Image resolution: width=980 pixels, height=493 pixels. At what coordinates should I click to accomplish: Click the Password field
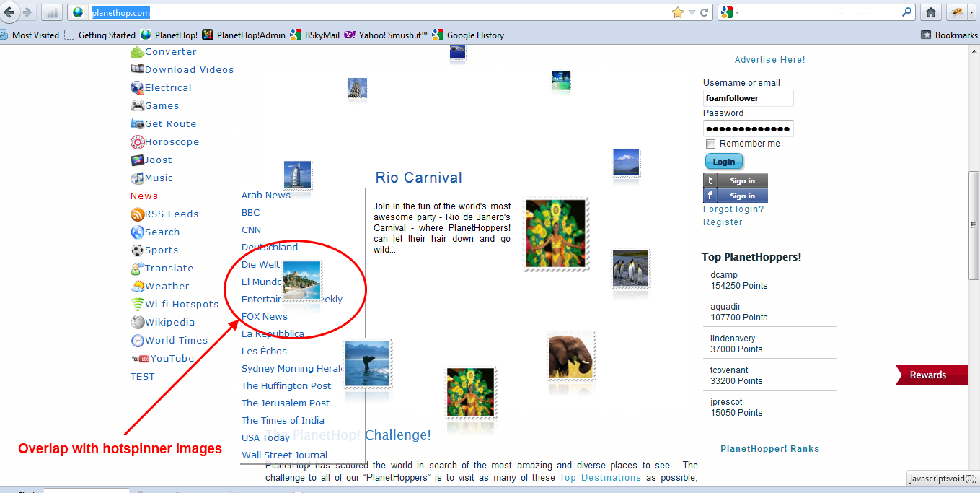(749, 128)
